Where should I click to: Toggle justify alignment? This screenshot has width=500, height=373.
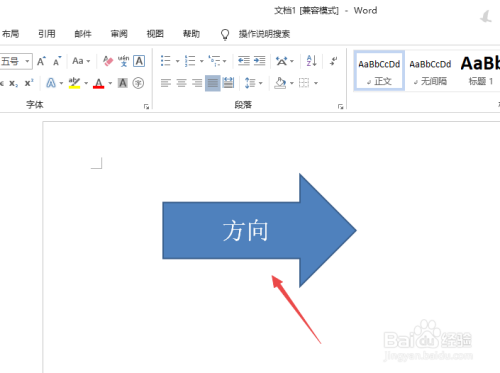(213, 83)
